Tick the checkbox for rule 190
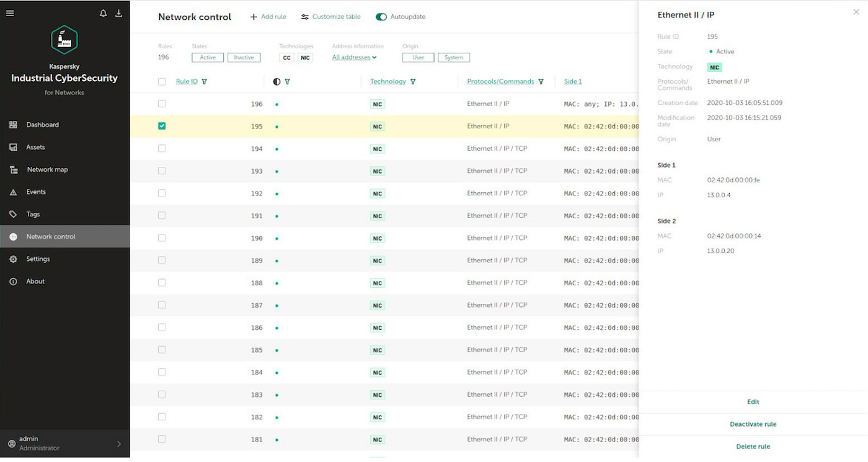The image size is (868, 462). pyautogui.click(x=162, y=238)
